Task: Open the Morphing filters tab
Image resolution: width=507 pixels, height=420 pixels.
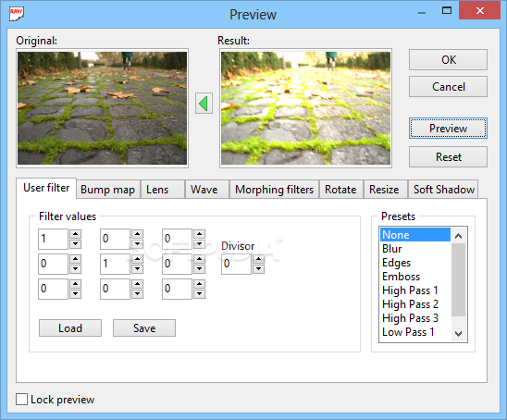Action: coord(274,189)
